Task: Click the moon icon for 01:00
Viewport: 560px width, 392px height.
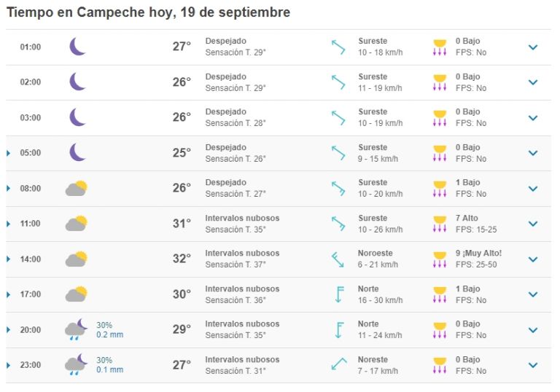Action: coord(77,47)
